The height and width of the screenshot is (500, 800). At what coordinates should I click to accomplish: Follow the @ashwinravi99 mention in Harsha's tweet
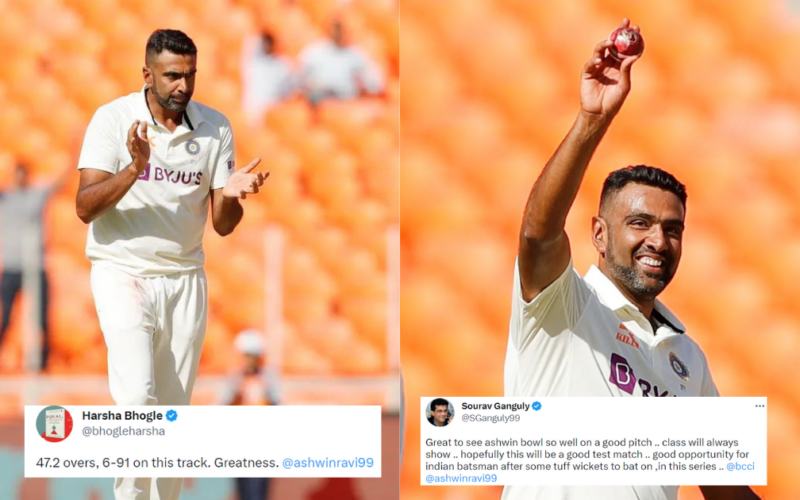pyautogui.click(x=328, y=463)
